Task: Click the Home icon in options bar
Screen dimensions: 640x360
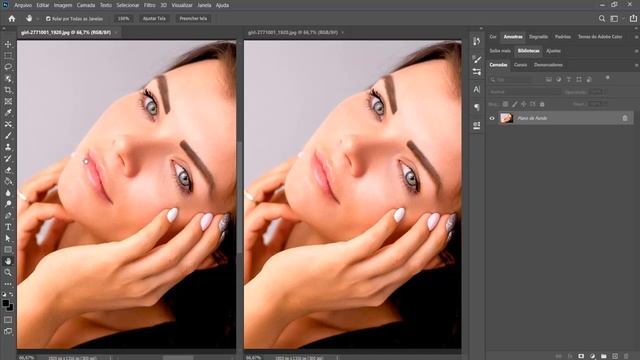Action: click(12, 19)
